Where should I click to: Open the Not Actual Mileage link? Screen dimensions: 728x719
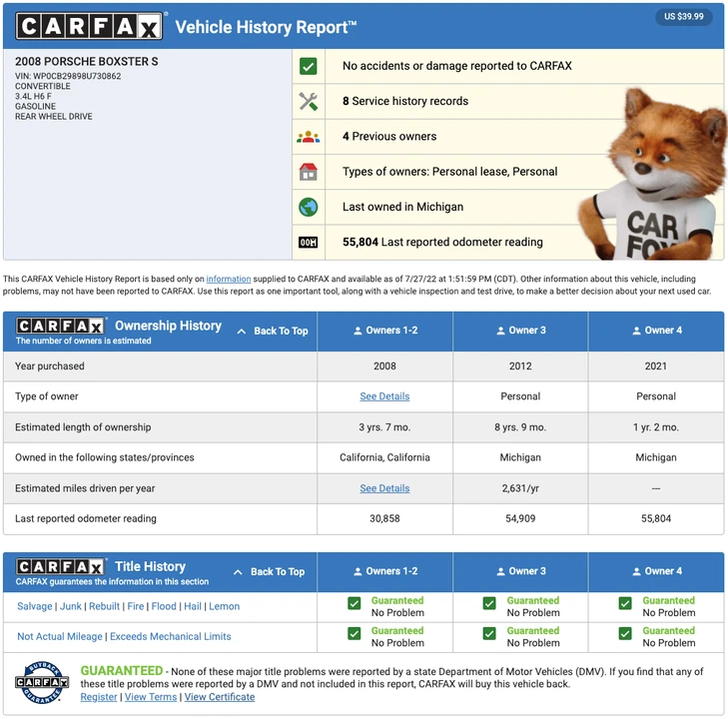tap(60, 636)
